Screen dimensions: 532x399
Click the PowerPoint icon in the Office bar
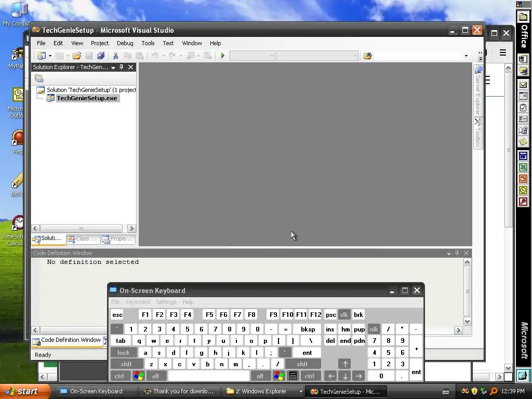523,179
